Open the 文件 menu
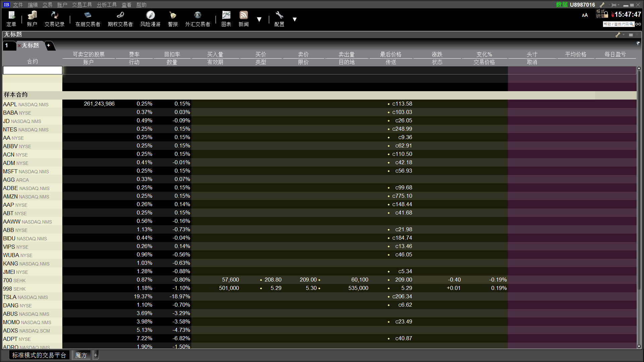 click(x=18, y=5)
